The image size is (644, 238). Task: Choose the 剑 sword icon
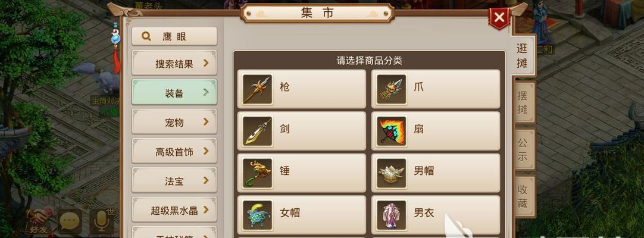[257, 131]
